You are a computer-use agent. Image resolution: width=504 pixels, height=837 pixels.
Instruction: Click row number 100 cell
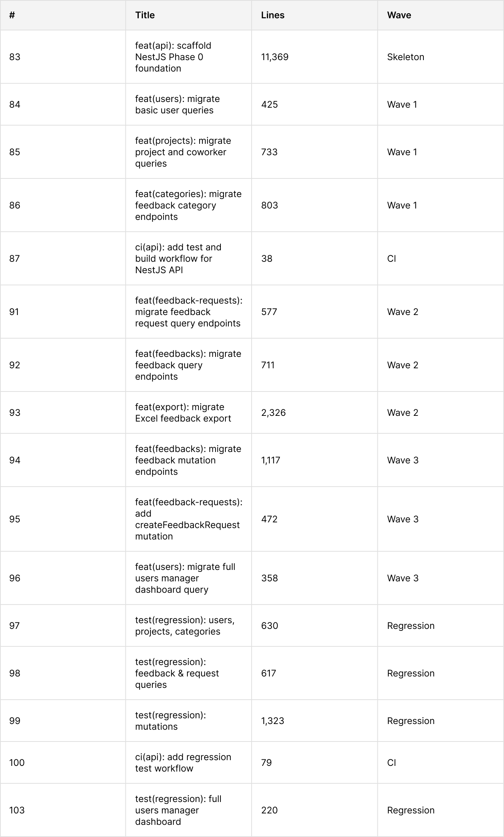tap(63, 763)
